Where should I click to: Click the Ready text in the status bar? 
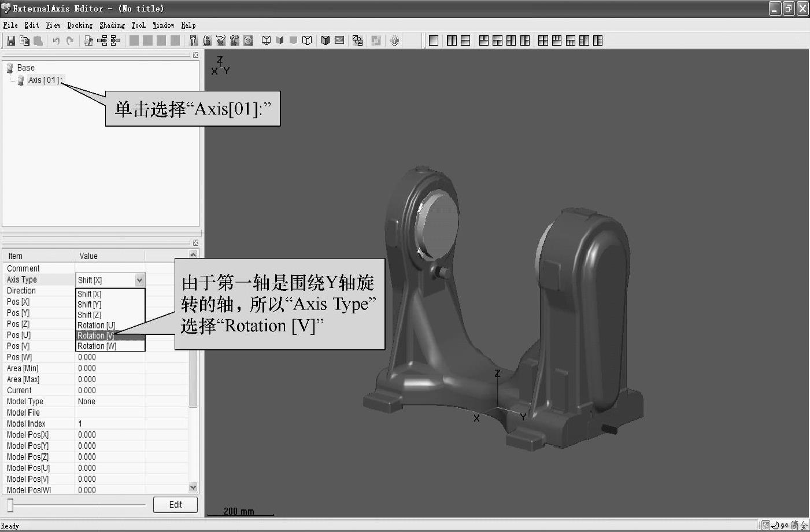[10, 526]
